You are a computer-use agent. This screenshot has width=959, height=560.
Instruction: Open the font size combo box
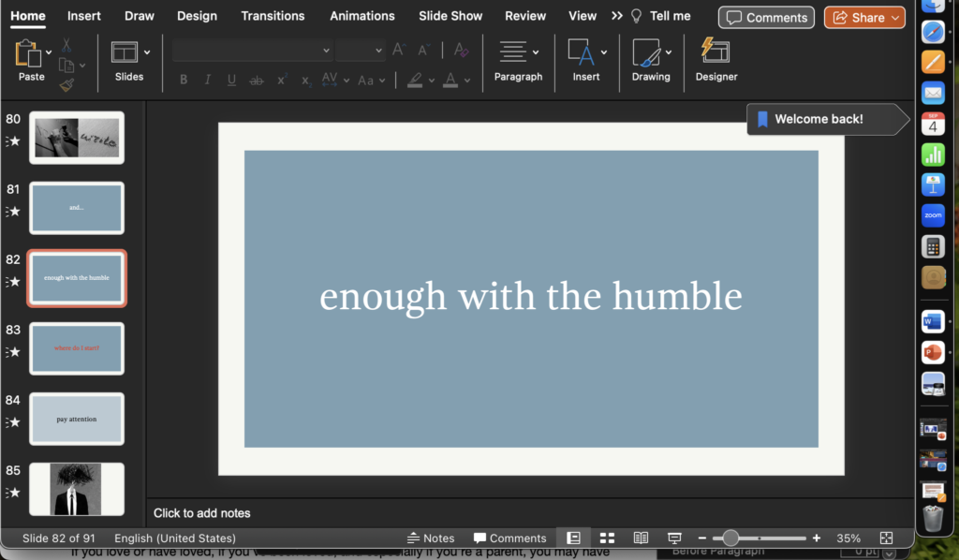coord(361,51)
